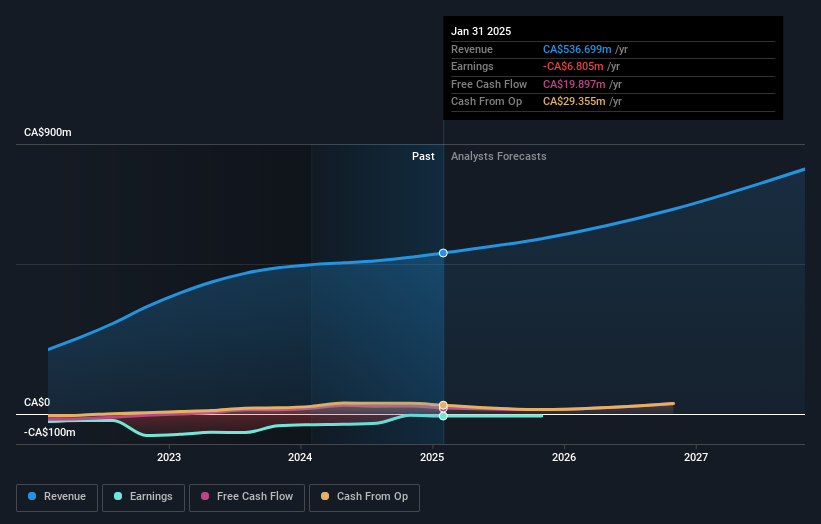Click the CA$536.699m revenue value
The width and height of the screenshot is (821, 524).
(577, 49)
